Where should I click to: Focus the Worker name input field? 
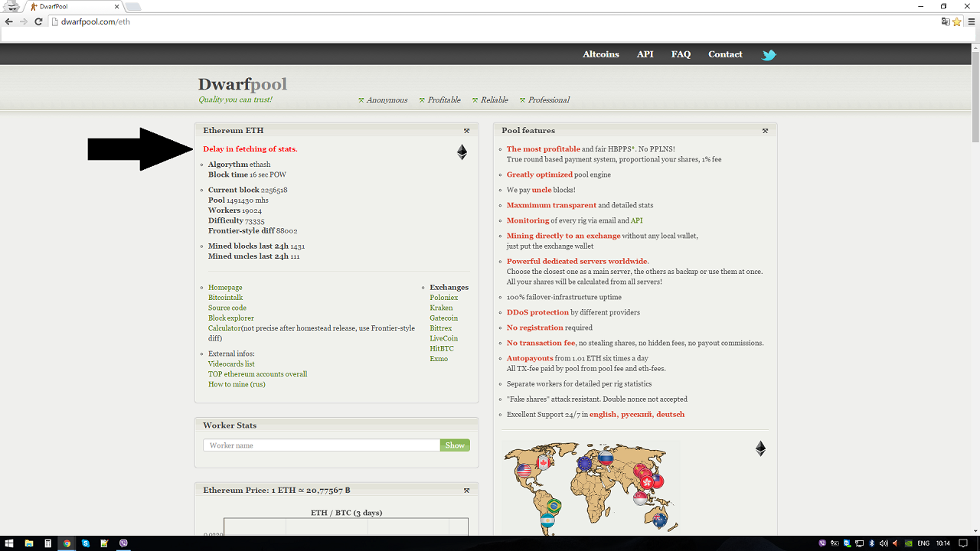322,445
